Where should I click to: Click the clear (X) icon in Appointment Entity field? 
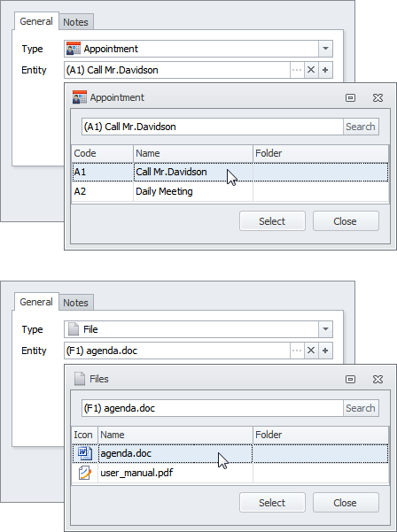(311, 70)
